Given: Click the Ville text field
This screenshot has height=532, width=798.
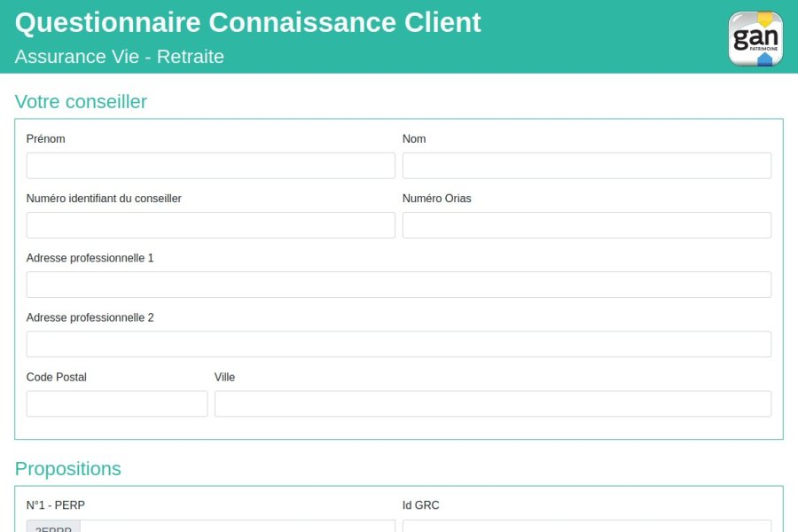Looking at the screenshot, I should point(492,403).
